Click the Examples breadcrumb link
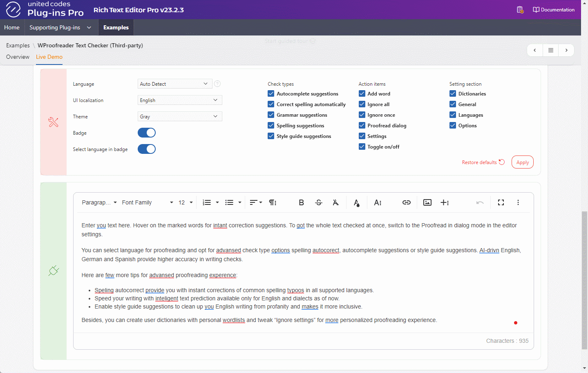588x373 pixels. tap(18, 45)
